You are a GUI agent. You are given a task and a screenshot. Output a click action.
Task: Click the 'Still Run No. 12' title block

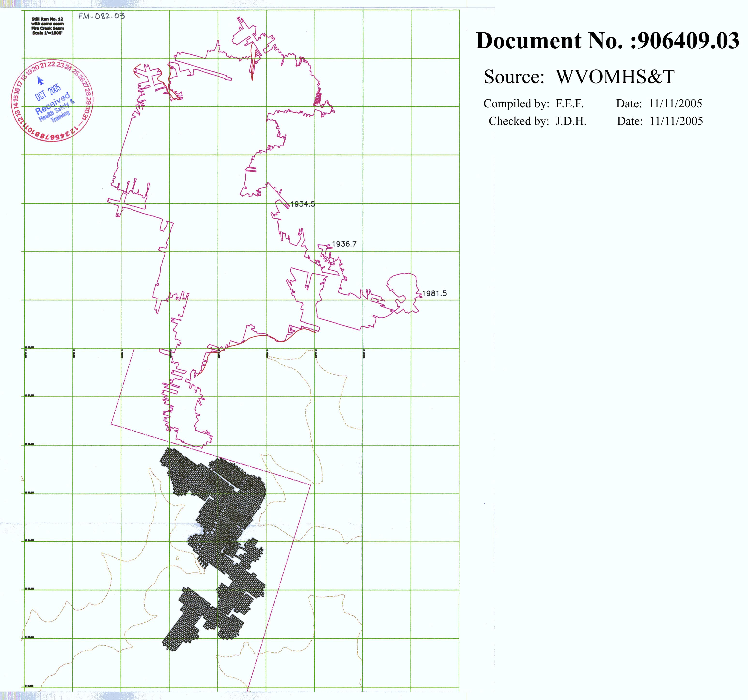tap(47, 19)
